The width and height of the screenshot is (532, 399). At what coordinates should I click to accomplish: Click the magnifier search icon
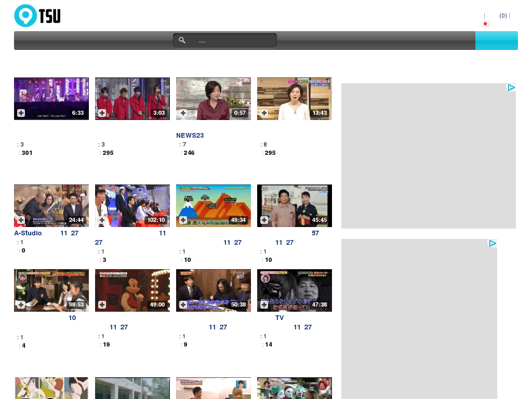182,41
